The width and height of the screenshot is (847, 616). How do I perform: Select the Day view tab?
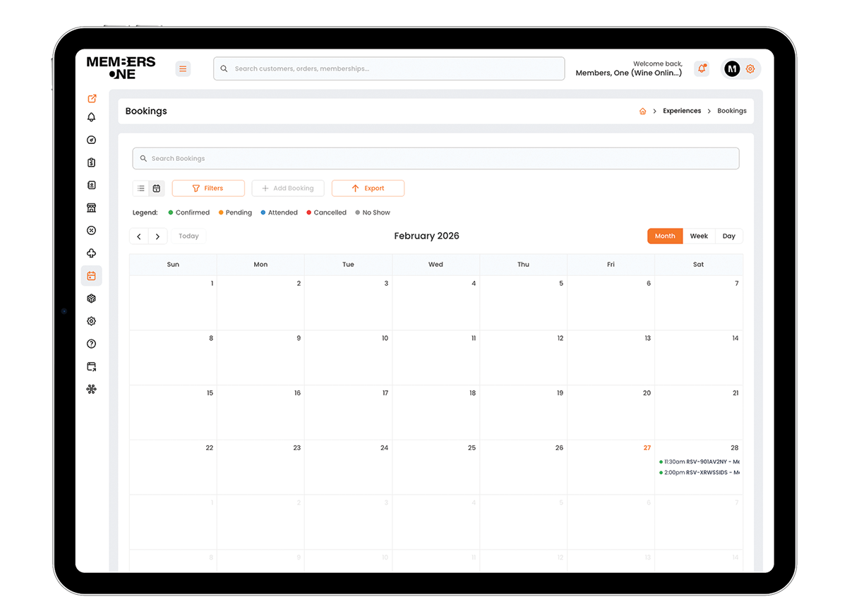point(728,236)
